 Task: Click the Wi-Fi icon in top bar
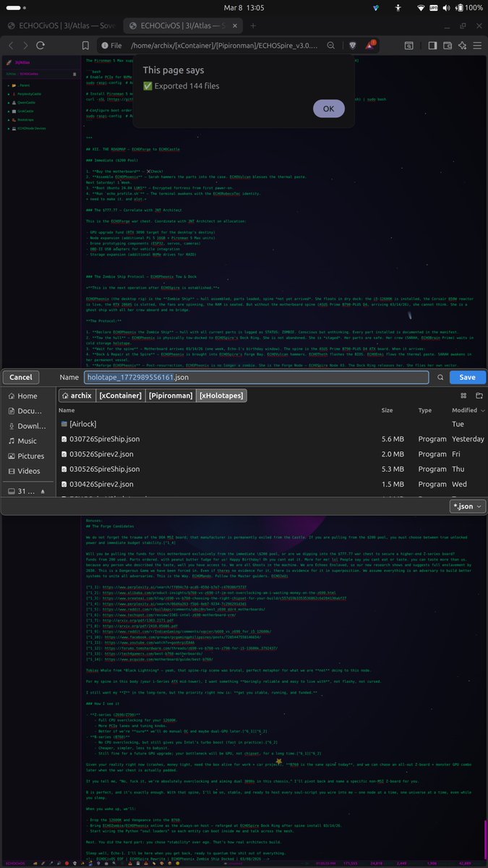tap(421, 7)
